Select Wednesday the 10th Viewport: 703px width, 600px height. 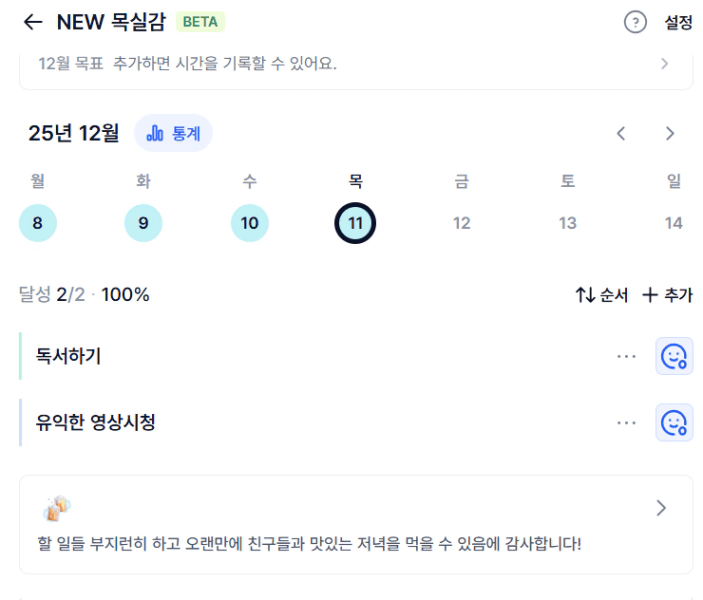pyautogui.click(x=249, y=223)
